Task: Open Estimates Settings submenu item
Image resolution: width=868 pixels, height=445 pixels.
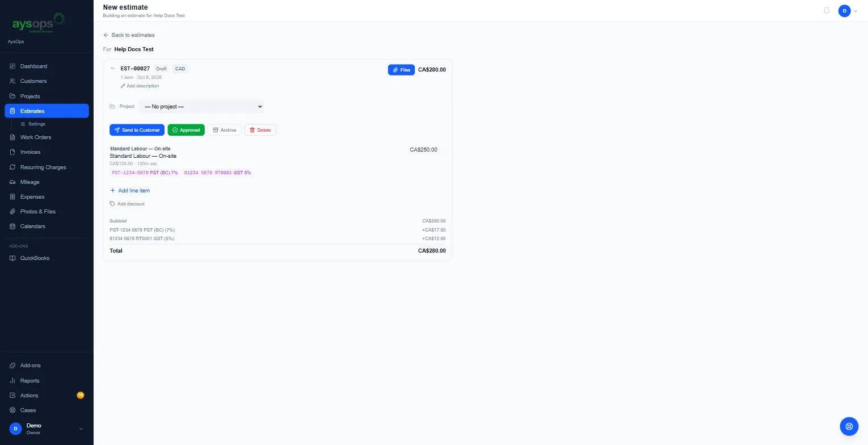Action: click(36, 124)
